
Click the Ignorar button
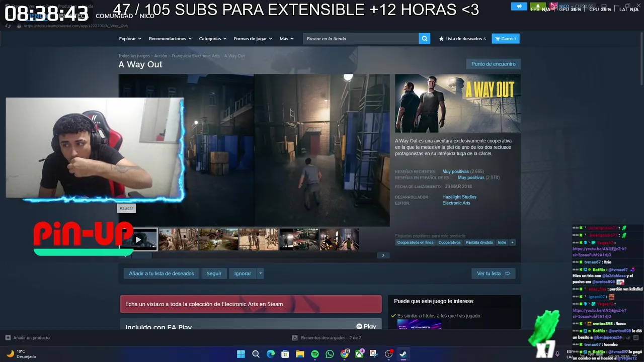[243, 274]
